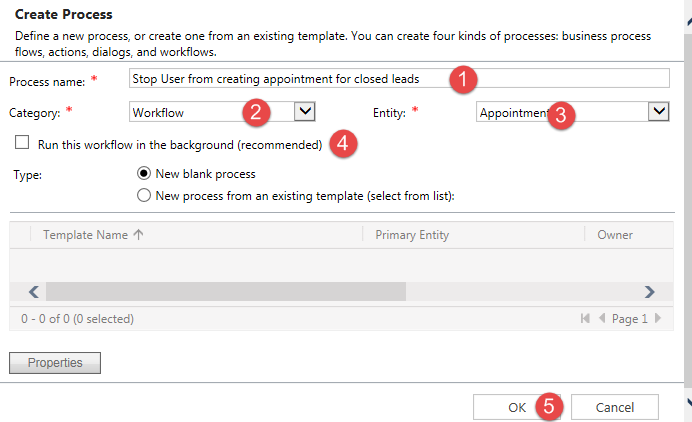Choose New process from an existing template
The height and width of the screenshot is (422, 692).
144,196
